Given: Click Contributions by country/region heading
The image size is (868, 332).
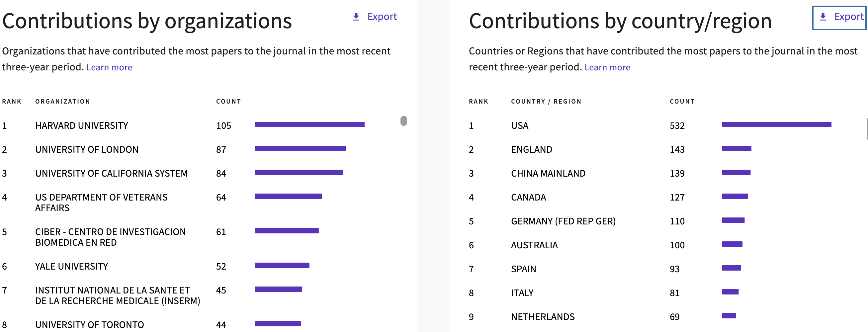Looking at the screenshot, I should tap(620, 21).
